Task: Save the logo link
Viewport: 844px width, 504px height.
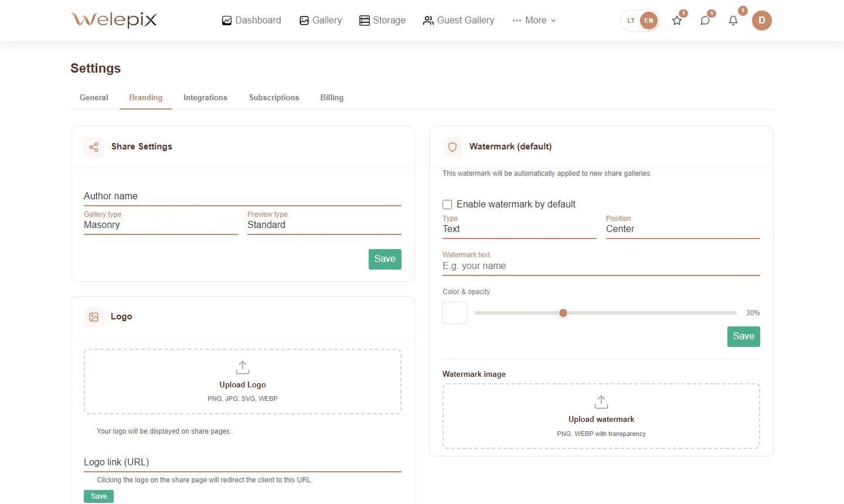Action: pyautogui.click(x=99, y=496)
